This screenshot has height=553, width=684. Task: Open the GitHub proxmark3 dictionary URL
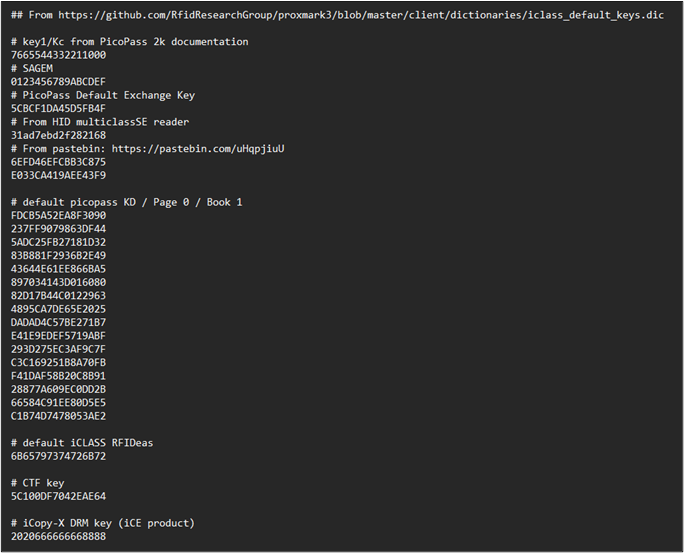click(x=361, y=15)
